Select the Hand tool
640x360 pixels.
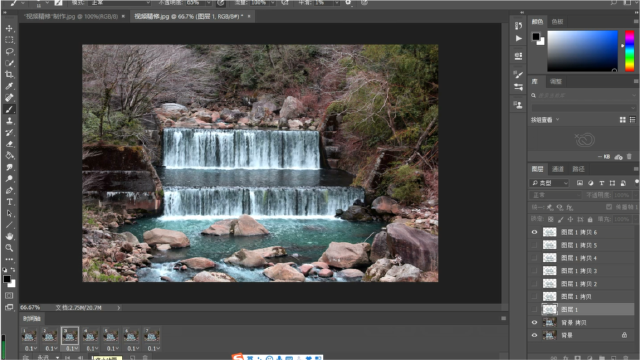click(9, 236)
